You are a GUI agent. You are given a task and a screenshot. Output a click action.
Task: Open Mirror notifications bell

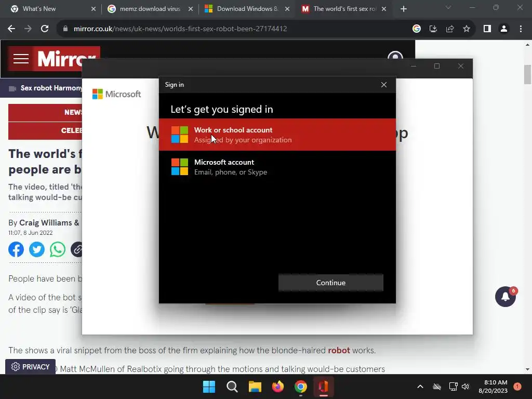point(505,297)
